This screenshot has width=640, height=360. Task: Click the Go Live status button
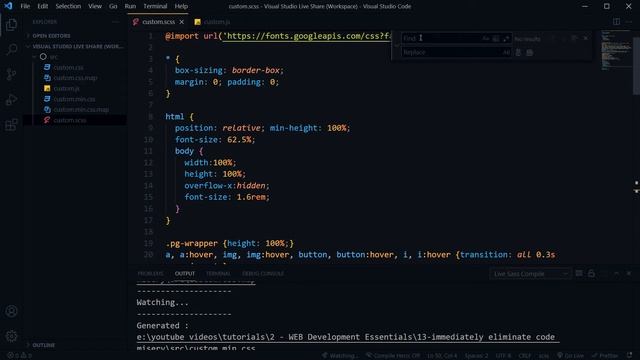[x=570, y=356]
